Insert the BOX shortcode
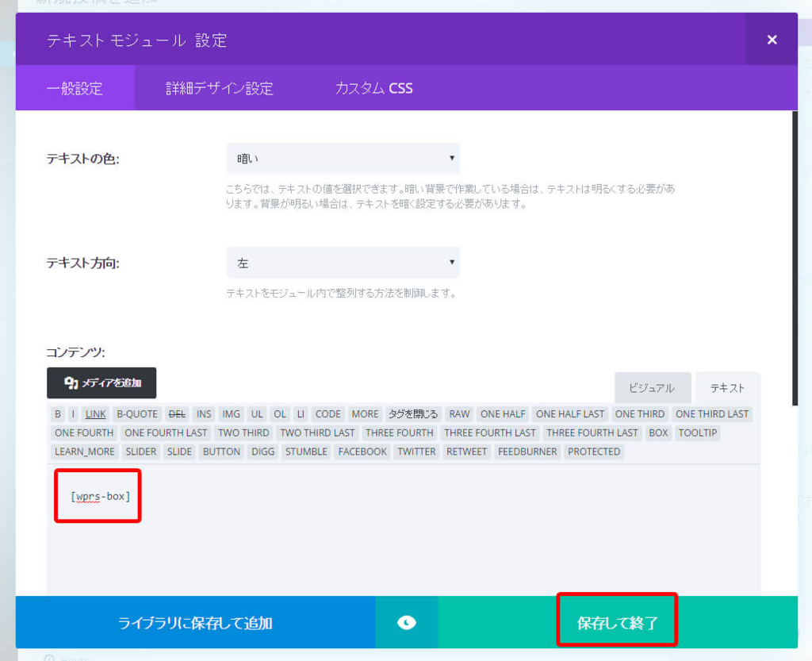The height and width of the screenshot is (661, 812). click(x=659, y=432)
